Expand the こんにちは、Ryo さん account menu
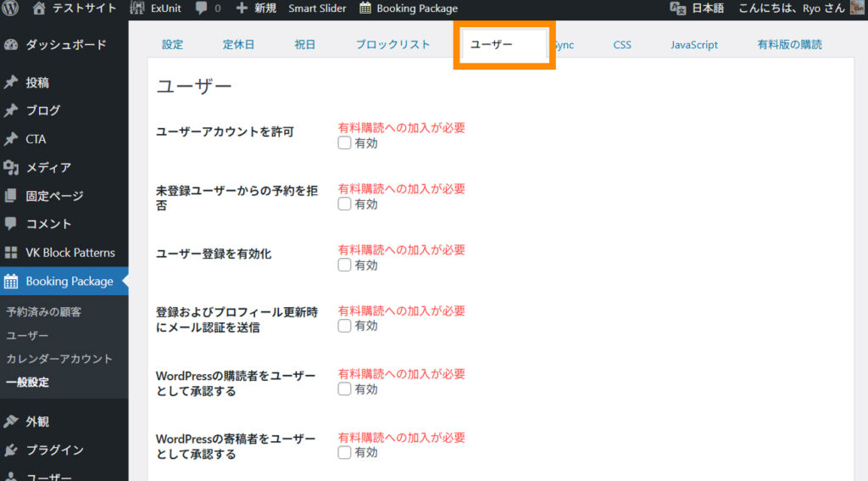The height and width of the screenshot is (481, 868). [x=780, y=8]
